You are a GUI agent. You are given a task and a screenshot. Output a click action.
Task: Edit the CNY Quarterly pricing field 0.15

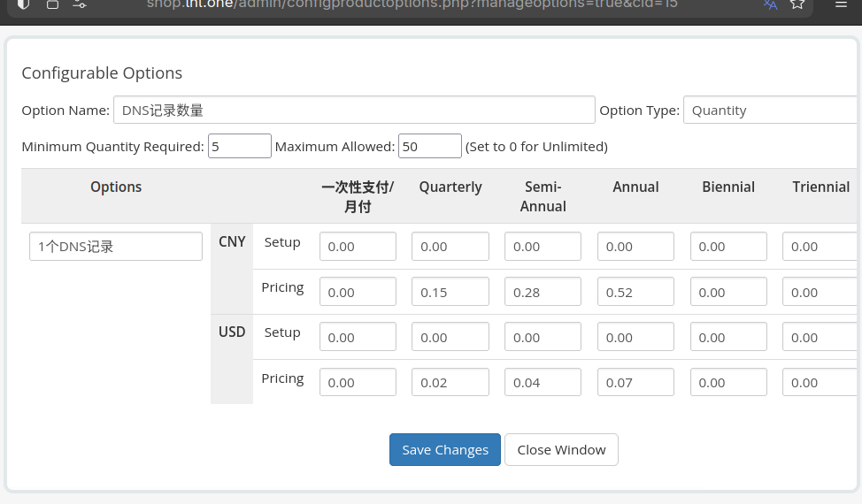[x=450, y=292]
